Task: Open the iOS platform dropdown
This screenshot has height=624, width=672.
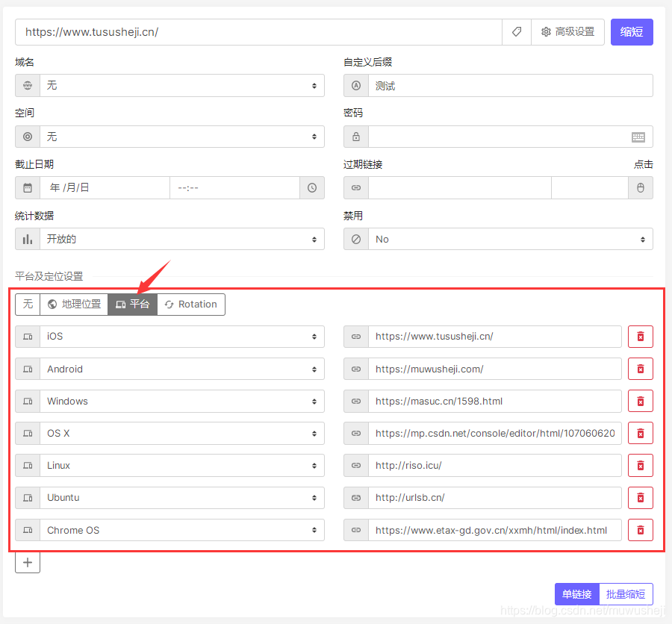Action: point(182,337)
